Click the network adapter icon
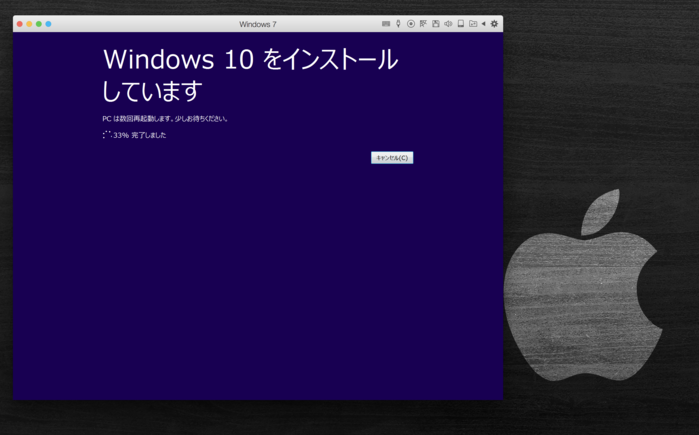Screen dimensions: 699x435 [423, 24]
